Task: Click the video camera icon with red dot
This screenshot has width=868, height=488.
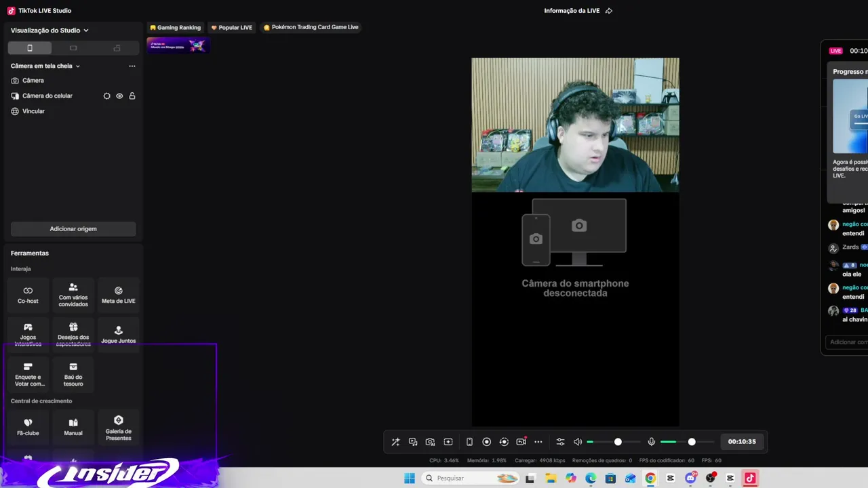Action: [521, 441]
